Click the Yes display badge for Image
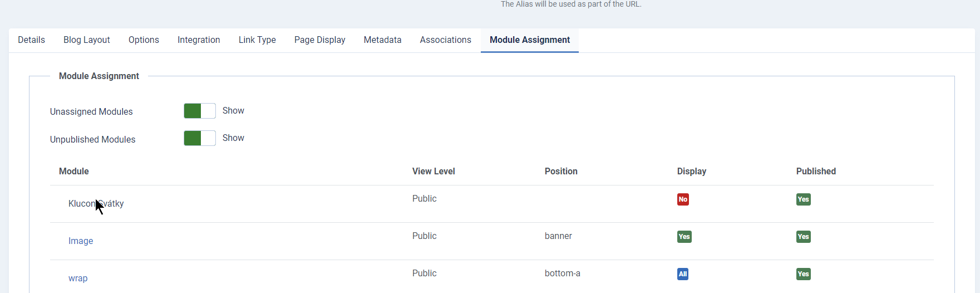The height and width of the screenshot is (293, 980). (684, 237)
